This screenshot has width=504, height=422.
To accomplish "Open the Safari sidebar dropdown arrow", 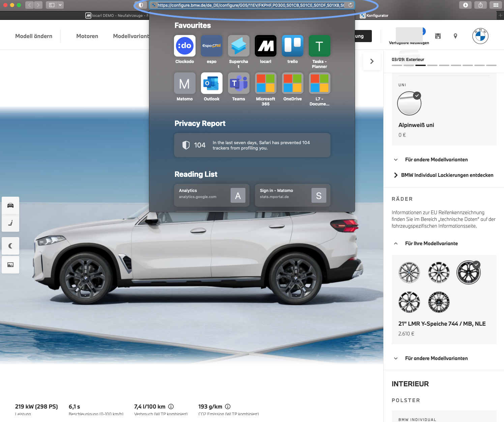I will click(x=60, y=5).
